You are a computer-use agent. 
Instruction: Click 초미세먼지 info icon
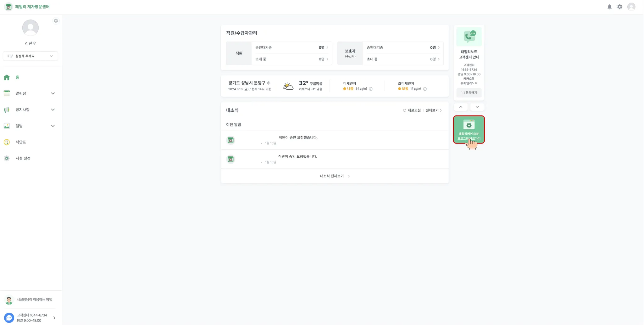point(425,89)
